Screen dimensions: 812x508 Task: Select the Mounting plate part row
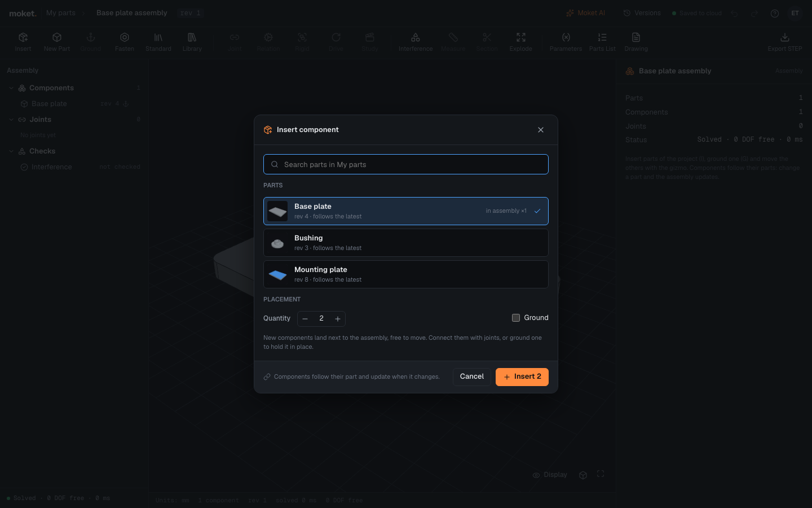(406, 274)
